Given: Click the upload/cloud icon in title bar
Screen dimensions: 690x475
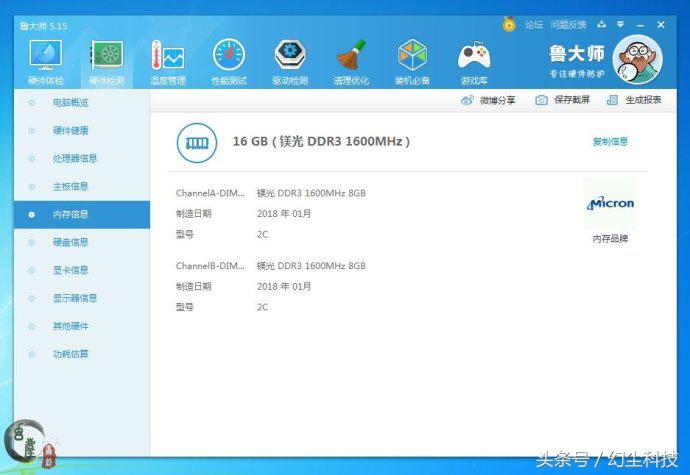Looking at the screenshot, I should point(602,24).
